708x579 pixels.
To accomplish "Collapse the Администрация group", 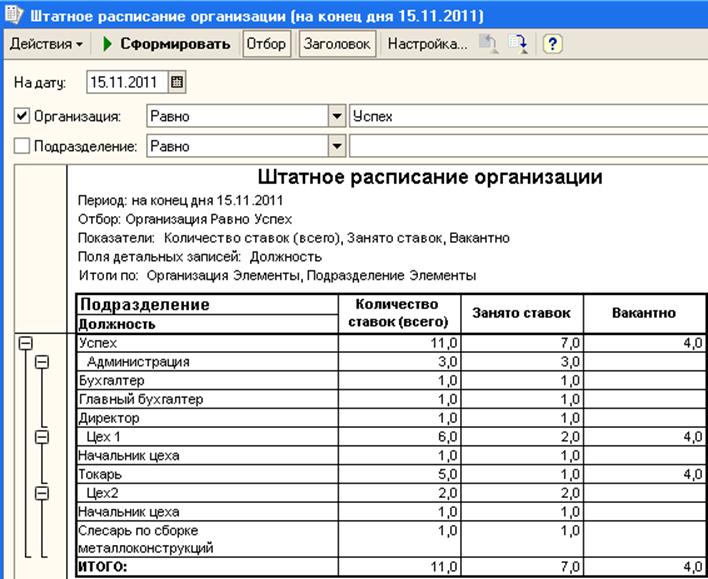I will (42, 362).
